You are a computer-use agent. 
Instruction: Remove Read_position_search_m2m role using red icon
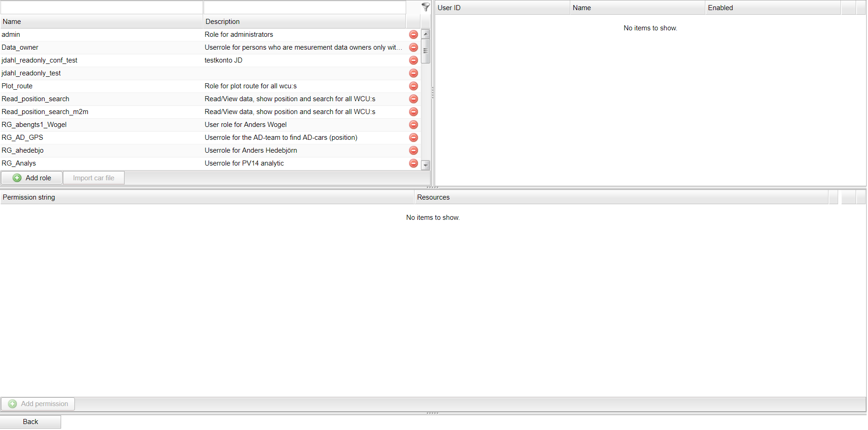413,112
